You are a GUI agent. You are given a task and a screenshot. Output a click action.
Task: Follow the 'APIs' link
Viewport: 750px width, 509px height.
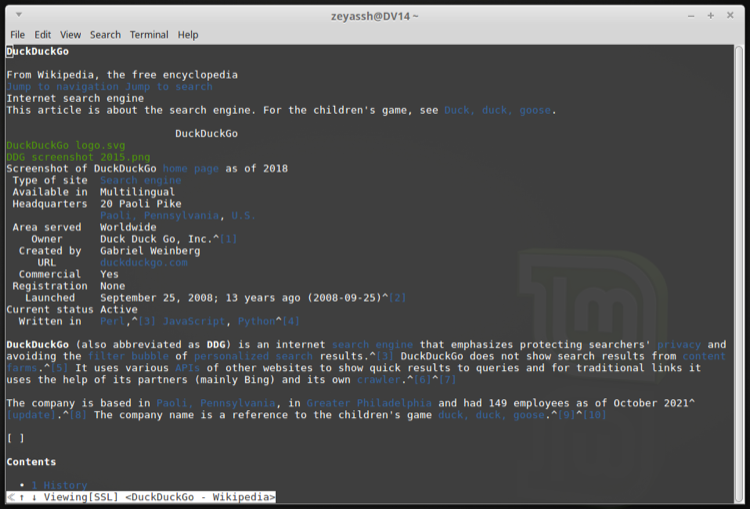188,368
